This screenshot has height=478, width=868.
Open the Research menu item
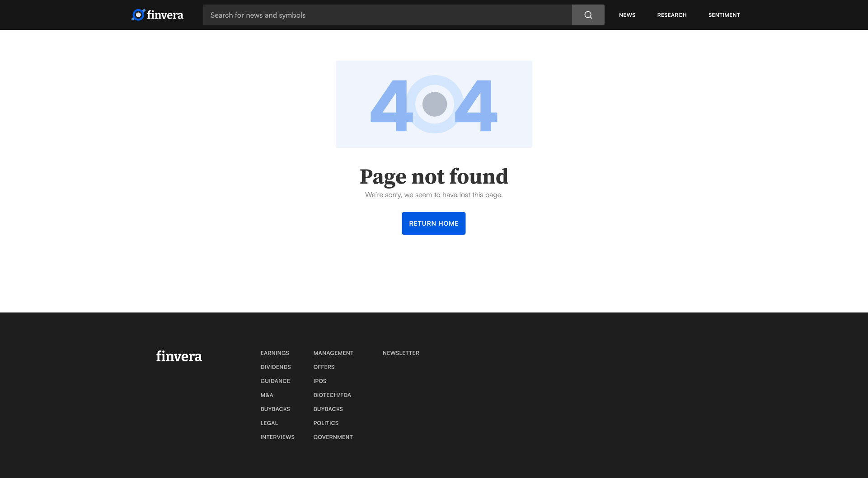[x=671, y=15]
